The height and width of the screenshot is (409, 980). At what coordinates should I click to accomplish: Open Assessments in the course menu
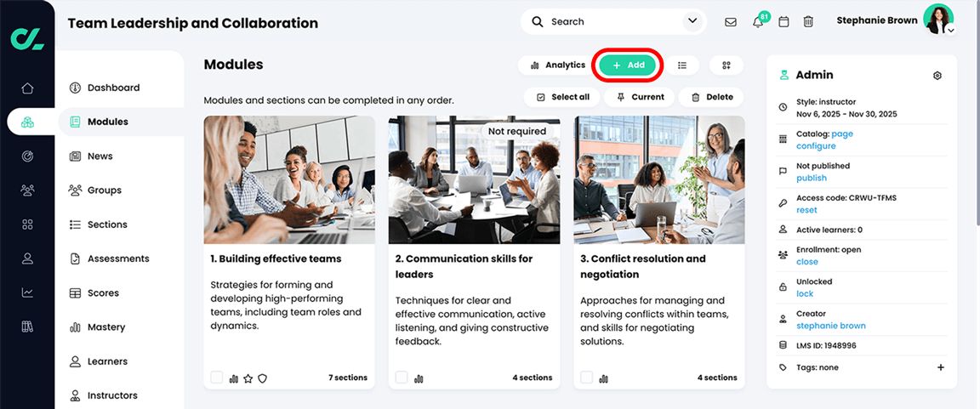pyautogui.click(x=118, y=258)
